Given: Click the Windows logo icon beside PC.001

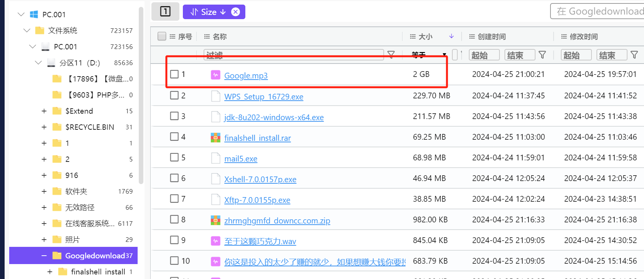Looking at the screenshot, I should [34, 15].
